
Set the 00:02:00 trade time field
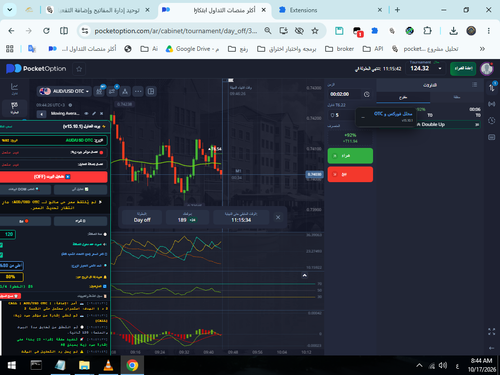click(x=344, y=94)
